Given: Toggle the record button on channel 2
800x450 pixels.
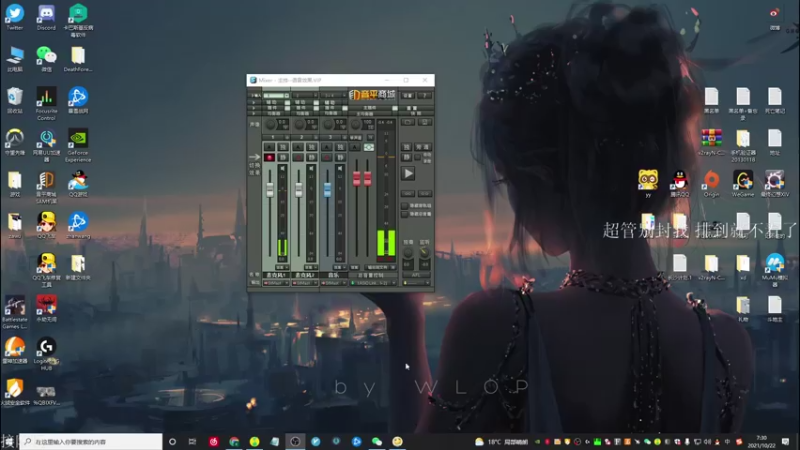Looking at the screenshot, I should [x=297, y=158].
